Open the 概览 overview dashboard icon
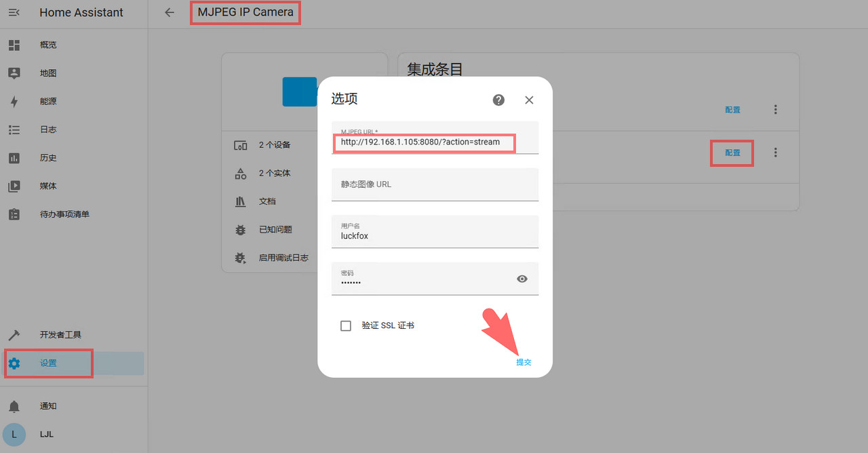 click(14, 45)
